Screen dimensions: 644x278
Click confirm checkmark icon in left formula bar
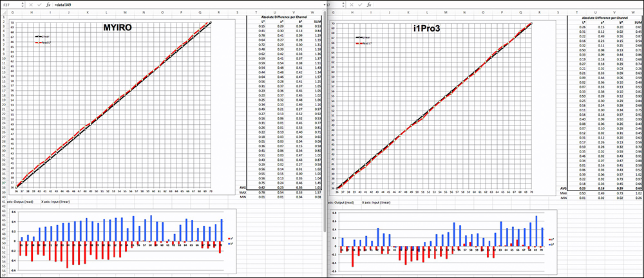tap(39, 5)
